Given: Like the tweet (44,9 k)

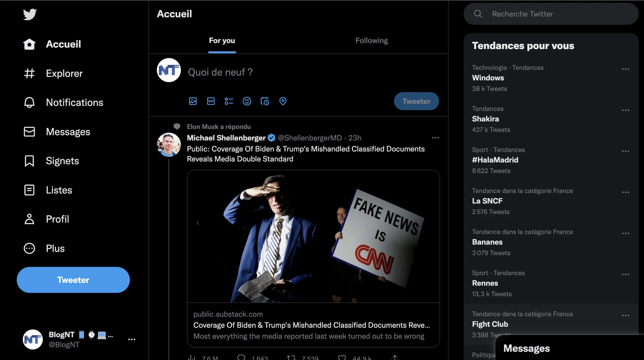Looking at the screenshot, I should [x=354, y=357].
